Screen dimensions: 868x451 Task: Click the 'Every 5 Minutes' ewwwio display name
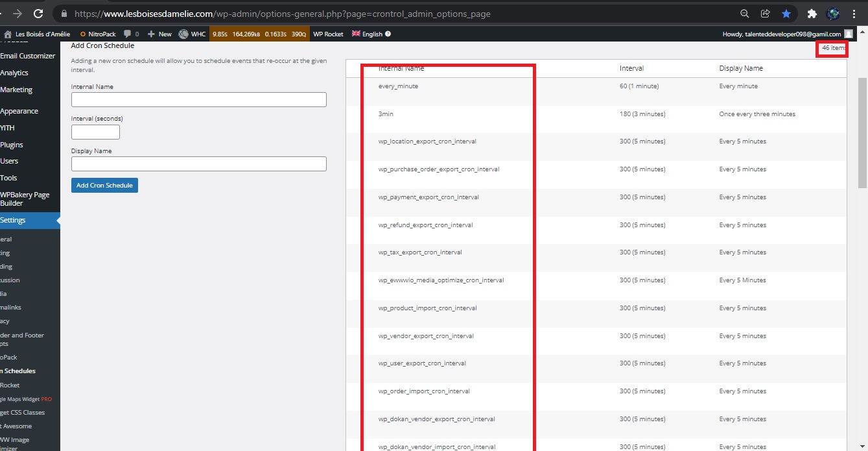[x=743, y=280]
